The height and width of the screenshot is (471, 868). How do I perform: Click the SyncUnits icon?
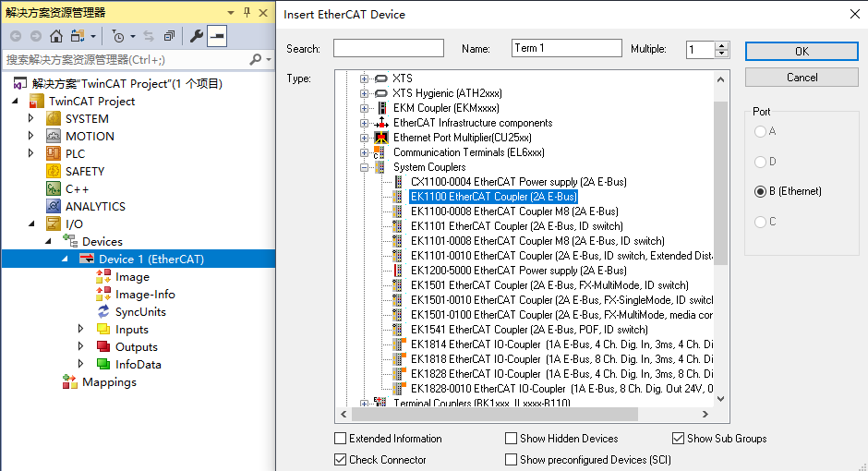(103, 311)
